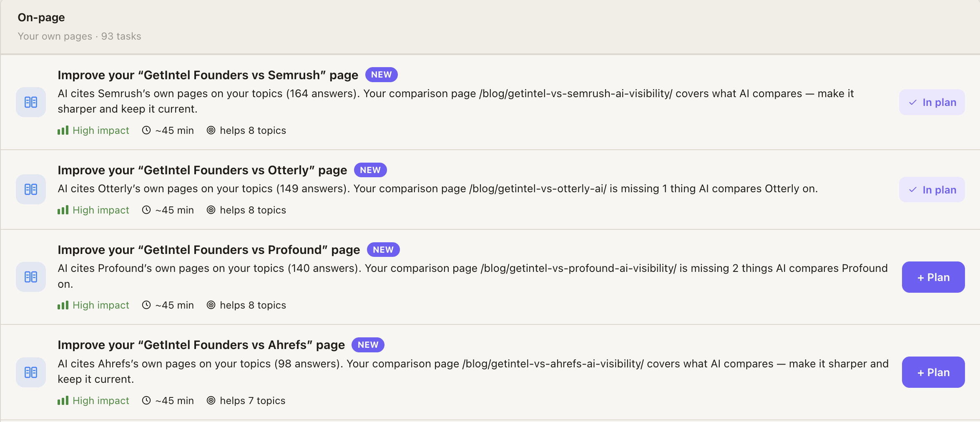Click "~45 min" estimate in Ahrefs row
The image size is (980, 422).
(174, 401)
